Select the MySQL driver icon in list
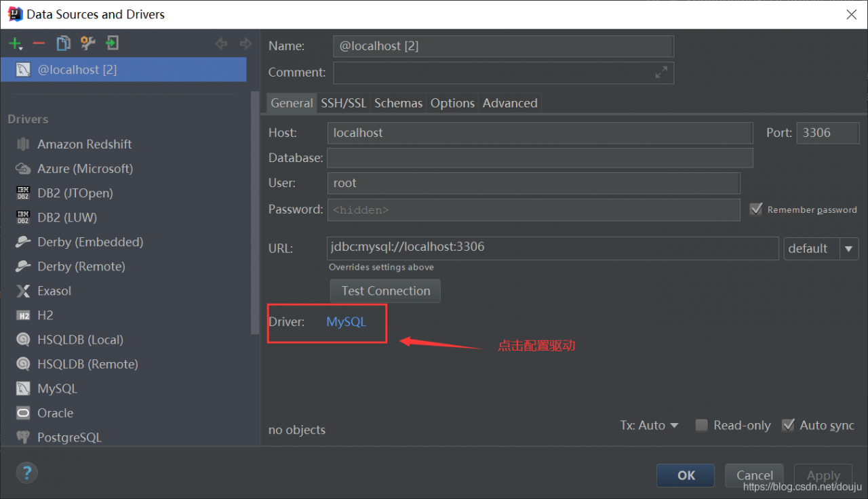Image resolution: width=868 pixels, height=499 pixels. (x=23, y=388)
